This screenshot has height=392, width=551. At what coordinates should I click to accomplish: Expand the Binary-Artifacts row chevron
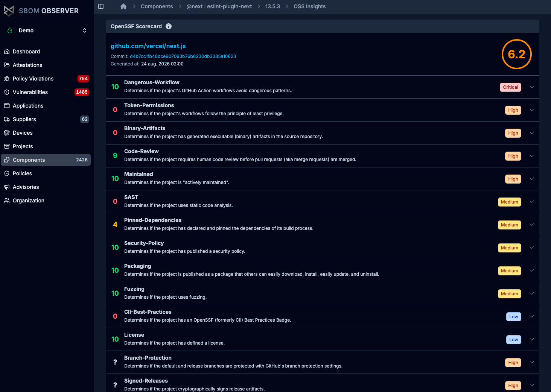click(x=532, y=133)
